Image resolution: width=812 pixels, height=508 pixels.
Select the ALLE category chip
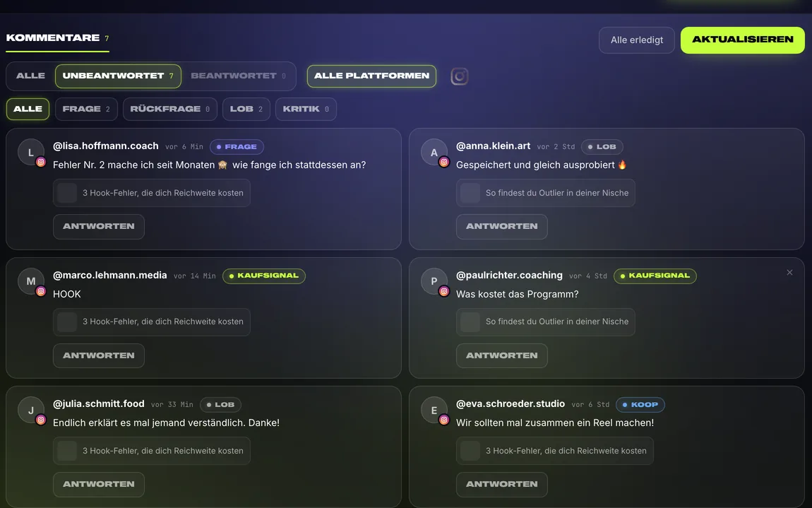pyautogui.click(x=28, y=109)
